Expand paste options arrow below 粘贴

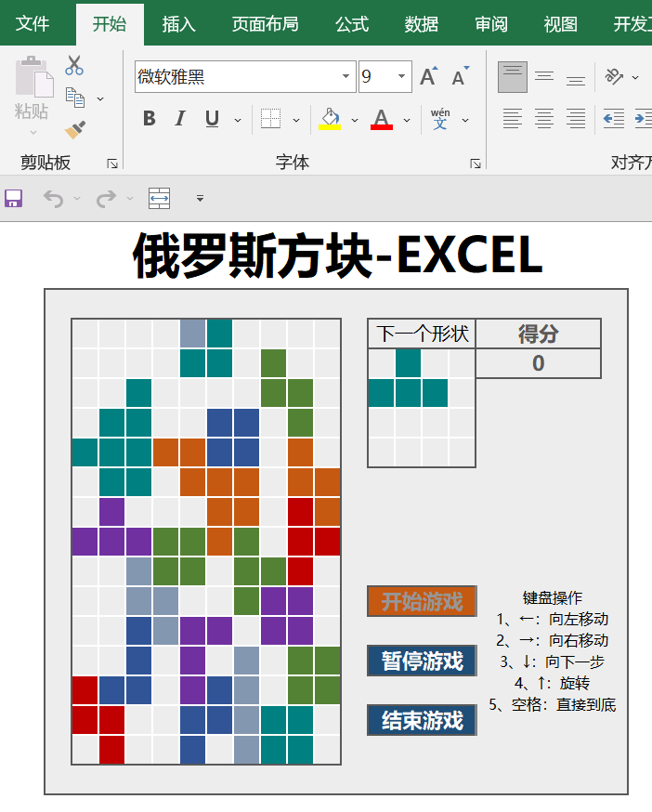tap(33, 133)
